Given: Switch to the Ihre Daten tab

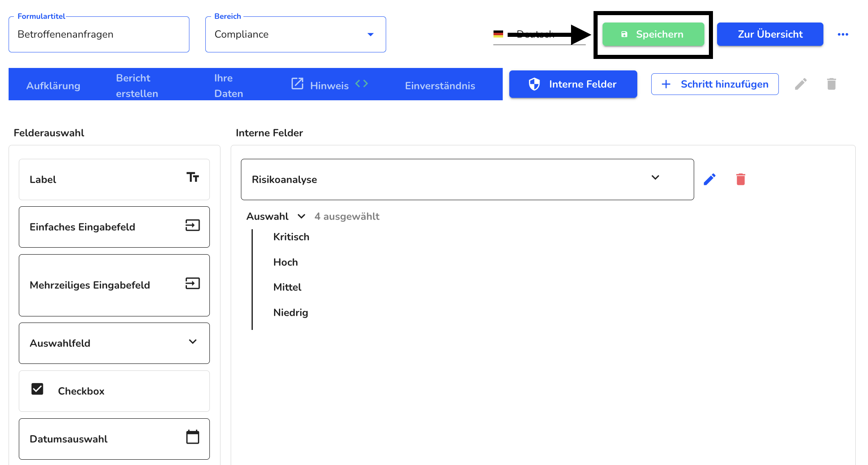Looking at the screenshot, I should 229,86.
